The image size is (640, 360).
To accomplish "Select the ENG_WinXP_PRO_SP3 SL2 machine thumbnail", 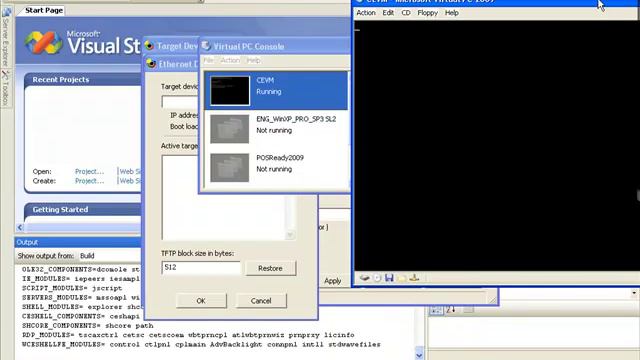I will tap(229, 129).
